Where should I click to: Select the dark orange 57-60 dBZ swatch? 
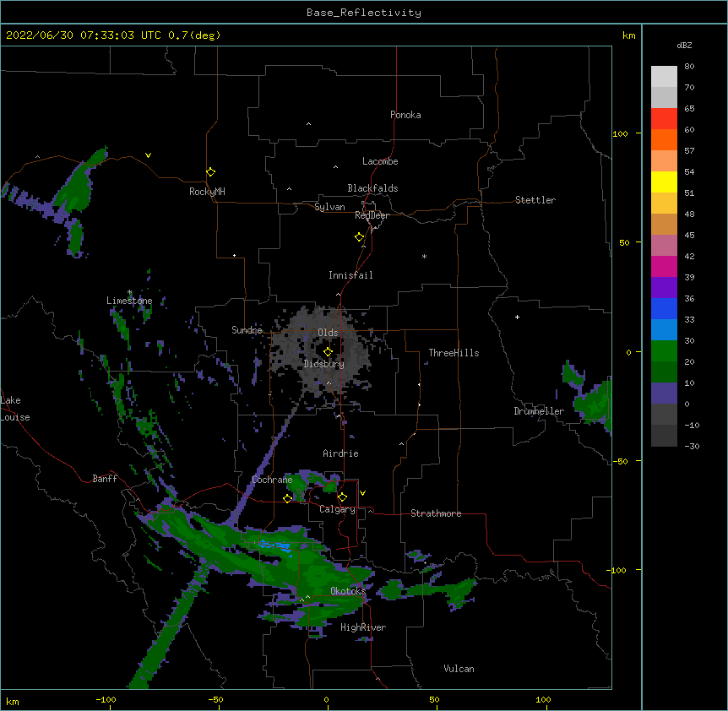tap(664, 139)
